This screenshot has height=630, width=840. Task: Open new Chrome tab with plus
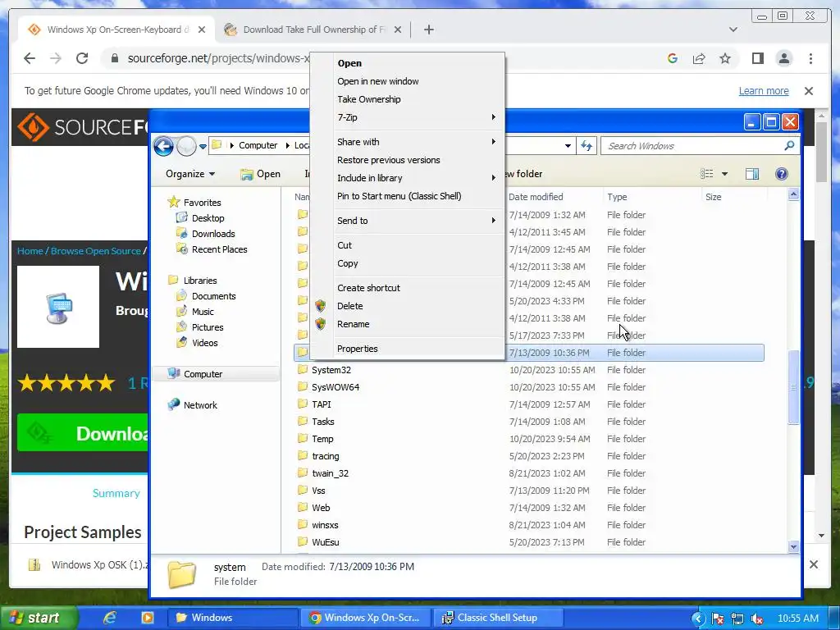click(428, 30)
